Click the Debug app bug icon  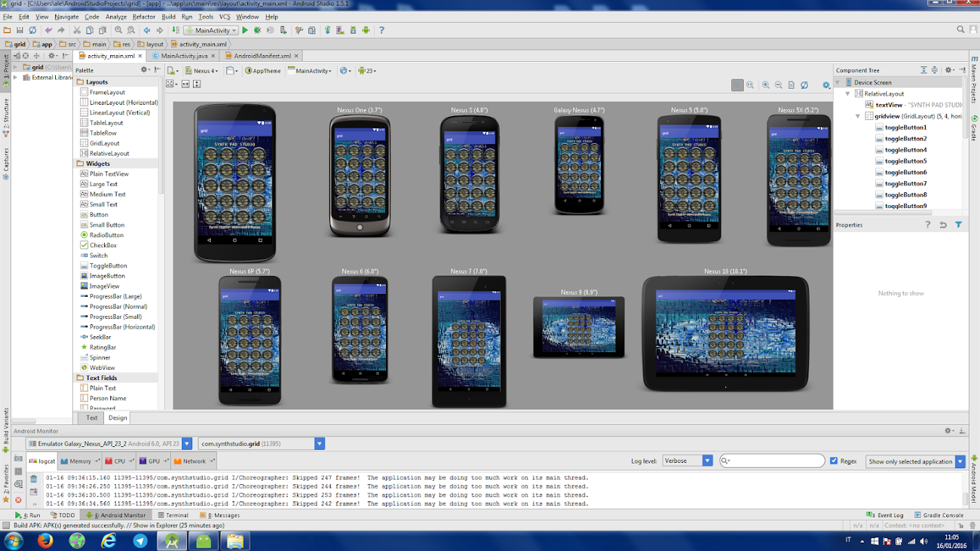[257, 30]
